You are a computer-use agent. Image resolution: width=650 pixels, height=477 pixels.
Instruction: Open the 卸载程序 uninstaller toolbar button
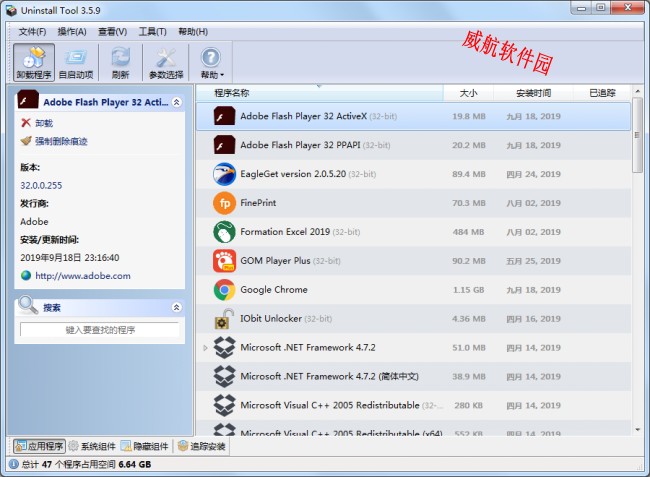[34, 63]
